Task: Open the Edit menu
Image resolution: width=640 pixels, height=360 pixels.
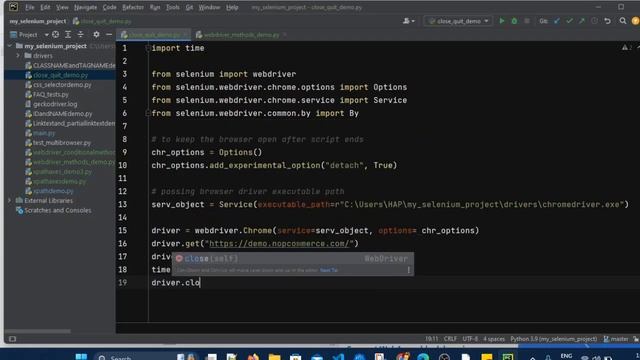Action: [45, 7]
